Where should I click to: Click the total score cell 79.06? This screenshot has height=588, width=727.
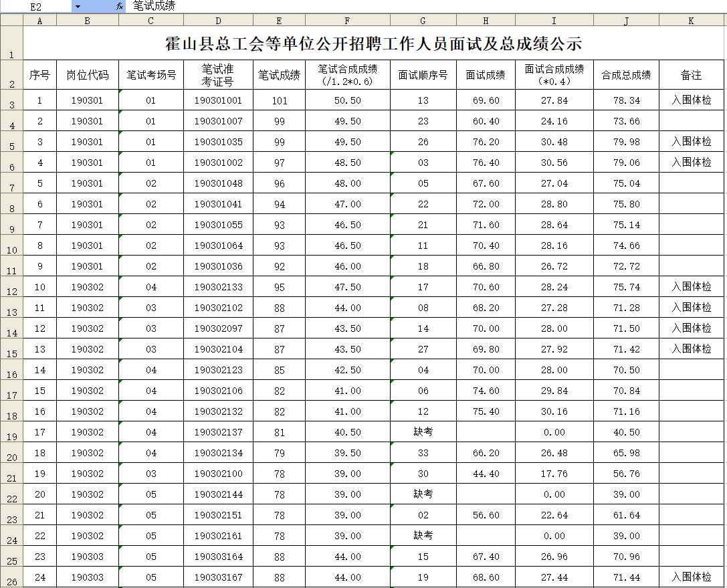pos(627,163)
